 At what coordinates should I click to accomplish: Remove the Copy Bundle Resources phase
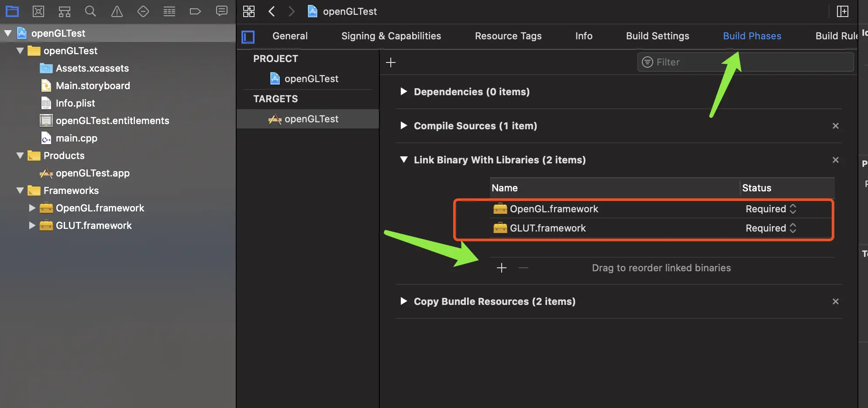tap(836, 301)
